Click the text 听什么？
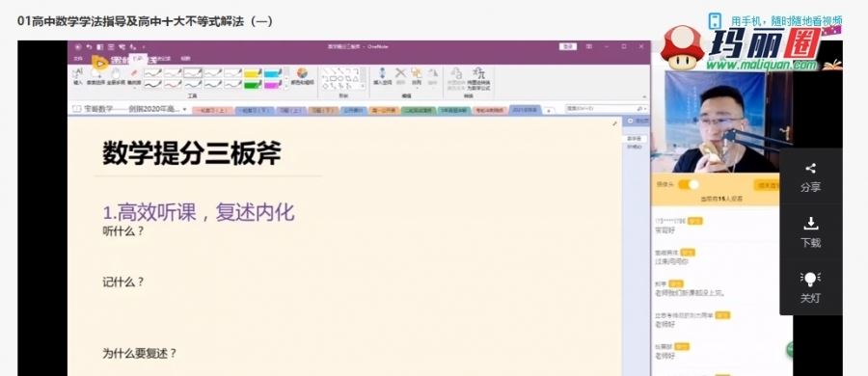Viewport: 868px width, 376px height. [122, 231]
